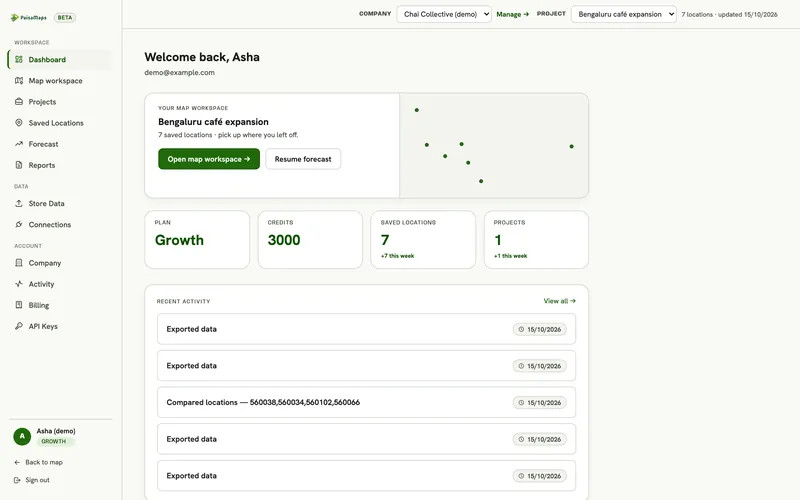Click the Welcome back, Asha heading
Viewport: 800px width, 500px height.
202,57
